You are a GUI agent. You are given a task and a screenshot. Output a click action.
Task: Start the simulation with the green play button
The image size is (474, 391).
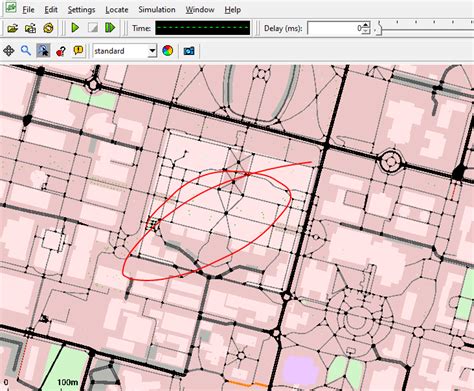tap(75, 28)
